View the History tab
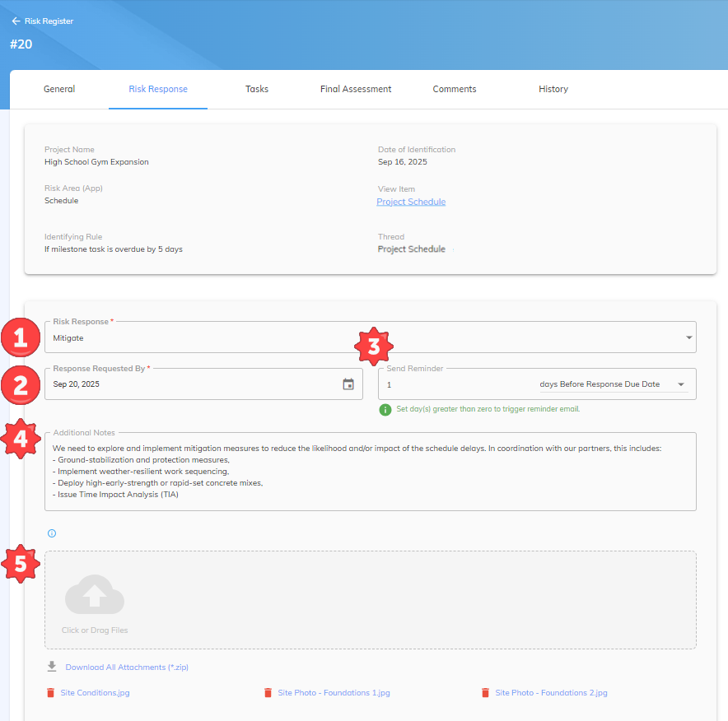 (553, 89)
